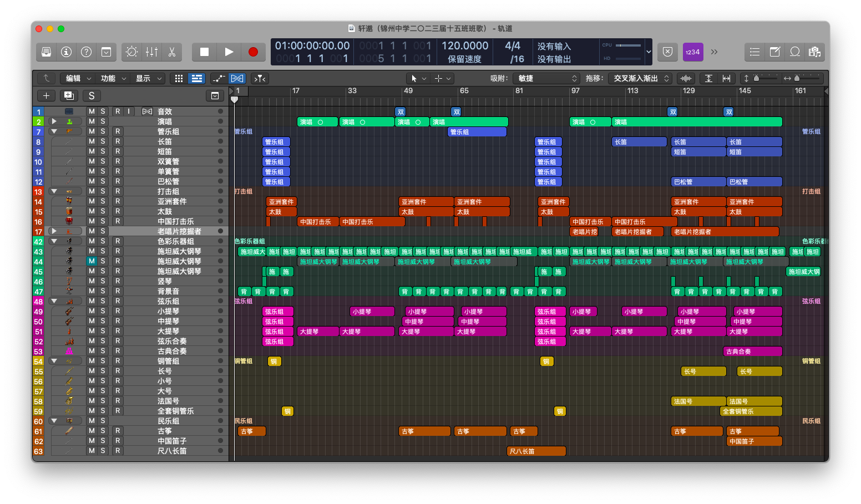Viewport: 861px width, 504px height.
Task: Toggle Smart Controls dial icon
Action: click(131, 52)
